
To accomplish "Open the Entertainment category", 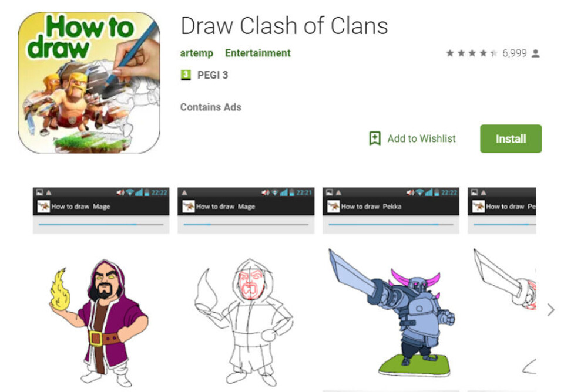I will pos(257,53).
